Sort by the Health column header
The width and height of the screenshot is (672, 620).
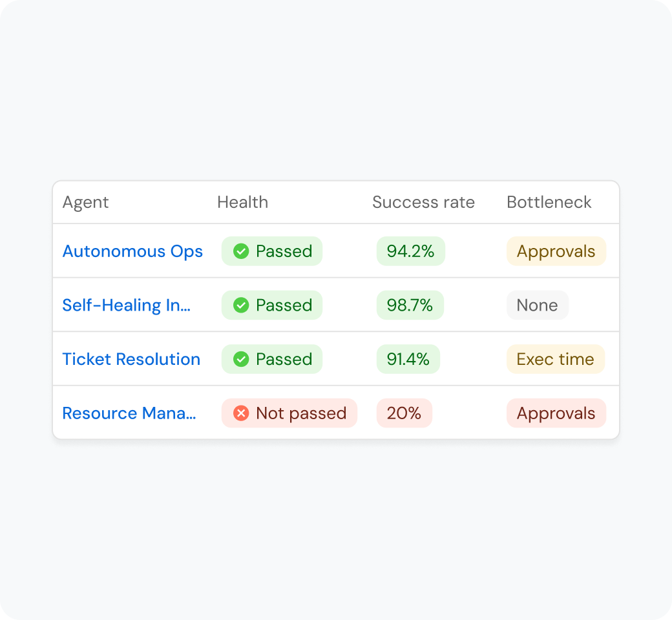(x=242, y=202)
